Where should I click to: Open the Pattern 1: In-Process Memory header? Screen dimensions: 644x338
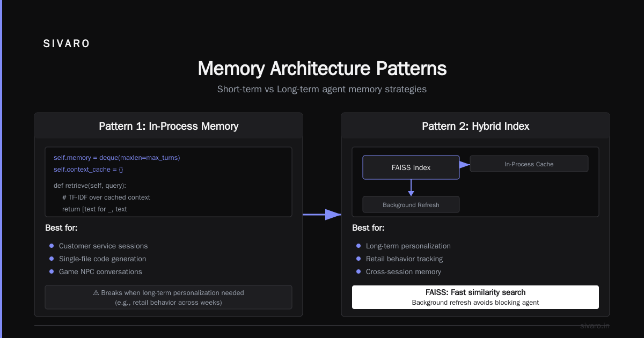pyautogui.click(x=169, y=126)
